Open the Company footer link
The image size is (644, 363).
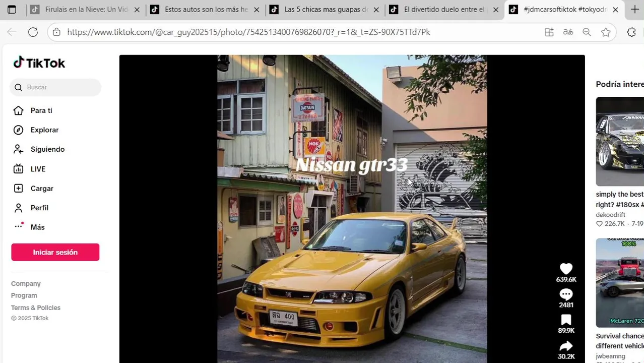pyautogui.click(x=26, y=284)
